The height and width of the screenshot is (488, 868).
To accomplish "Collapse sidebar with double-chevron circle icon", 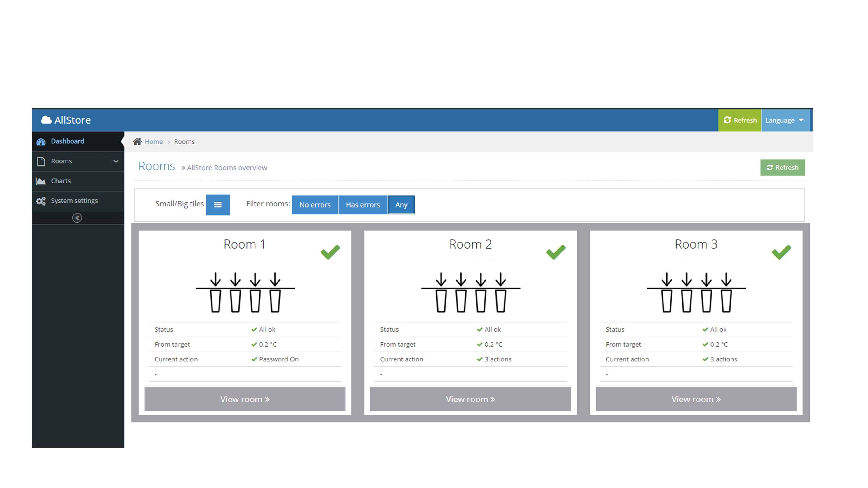I will pyautogui.click(x=77, y=218).
